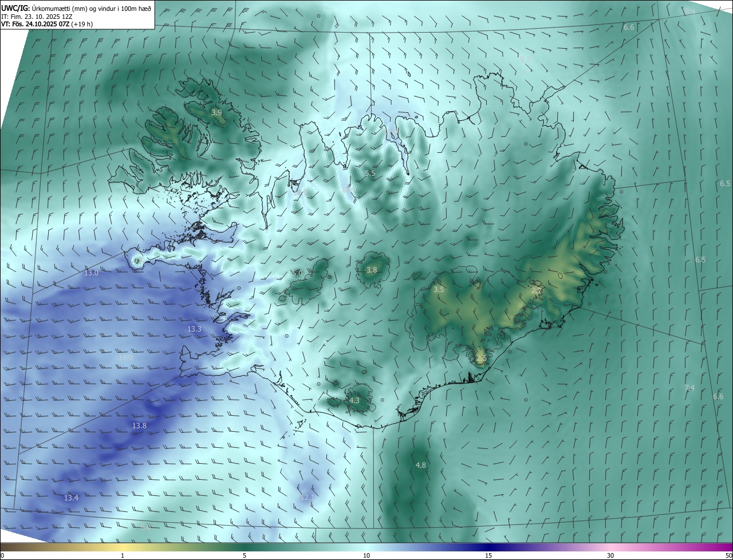Click the 13.0 value west of Iceland
This screenshot has height=560, width=733.
click(91, 273)
